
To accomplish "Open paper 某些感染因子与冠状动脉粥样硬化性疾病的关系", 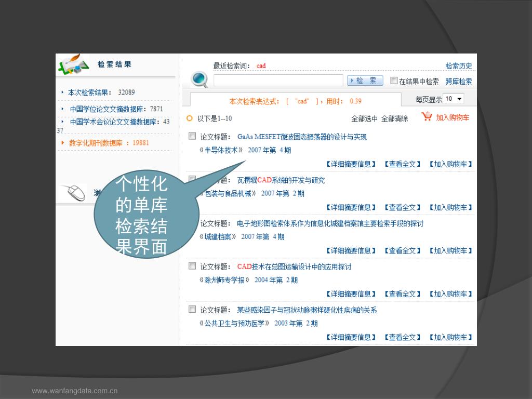I will coord(307,310).
